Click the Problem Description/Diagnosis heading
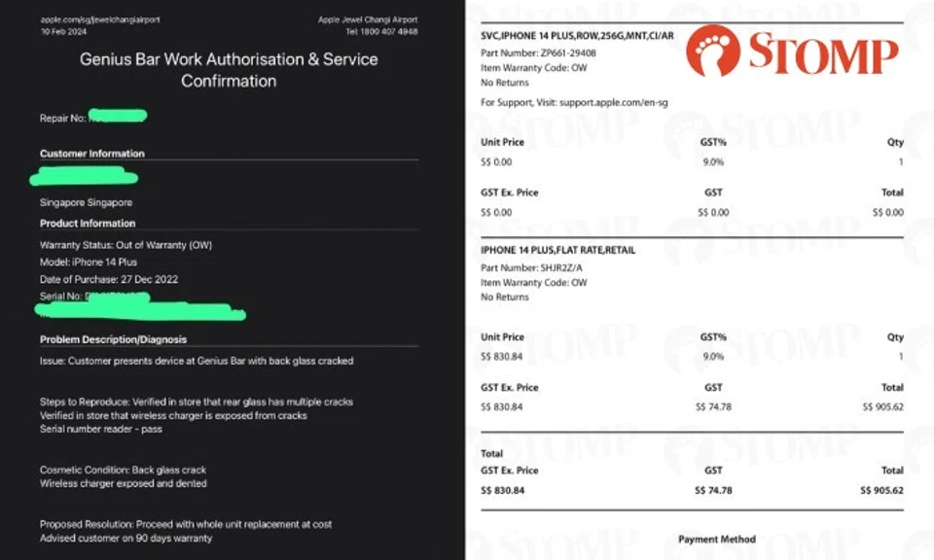 pos(113,339)
